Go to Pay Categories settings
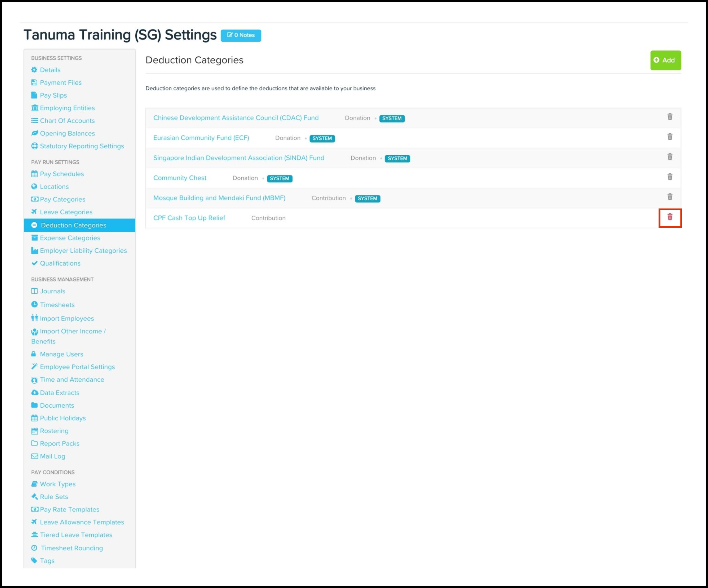 pyautogui.click(x=62, y=199)
